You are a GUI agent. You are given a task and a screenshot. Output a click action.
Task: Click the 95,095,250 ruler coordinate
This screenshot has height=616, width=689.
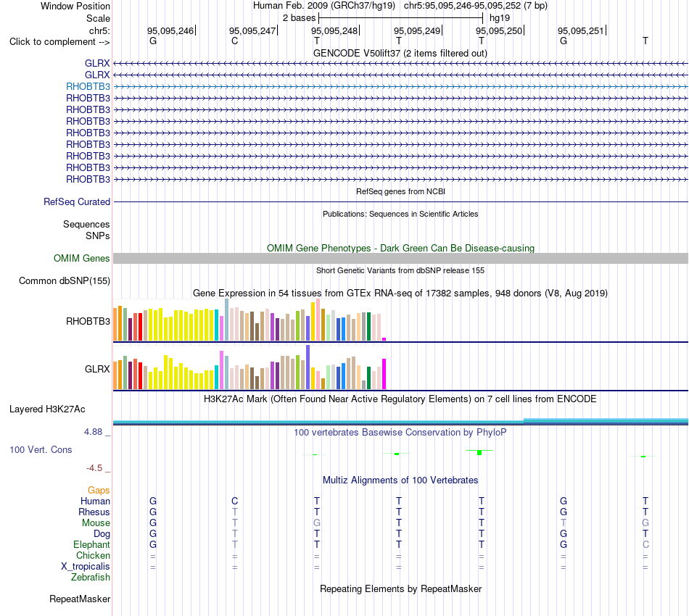pos(499,30)
